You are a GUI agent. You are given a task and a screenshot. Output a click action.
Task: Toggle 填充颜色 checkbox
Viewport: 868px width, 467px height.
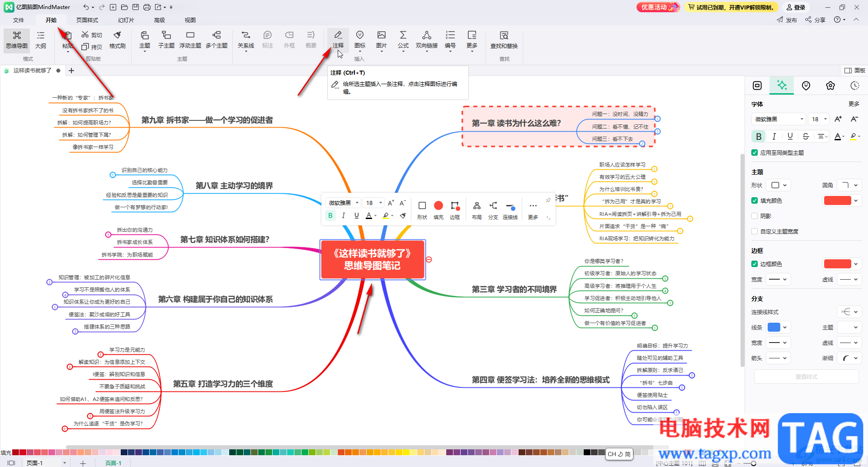click(755, 200)
